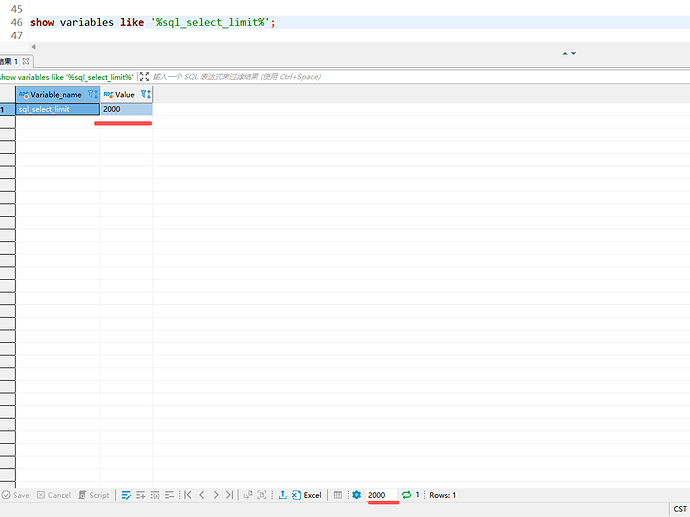690x517 pixels.
Task: Open the filter dropdown on Value column
Action: pyautogui.click(x=146, y=94)
